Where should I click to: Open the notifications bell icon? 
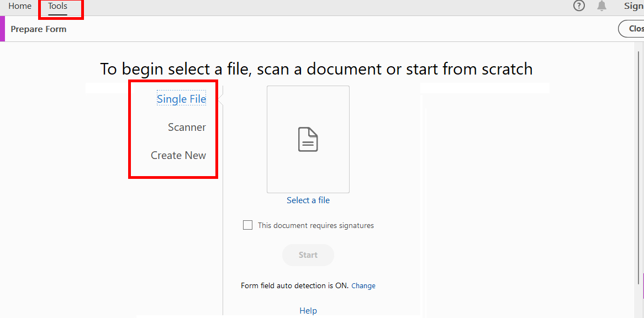(601, 6)
